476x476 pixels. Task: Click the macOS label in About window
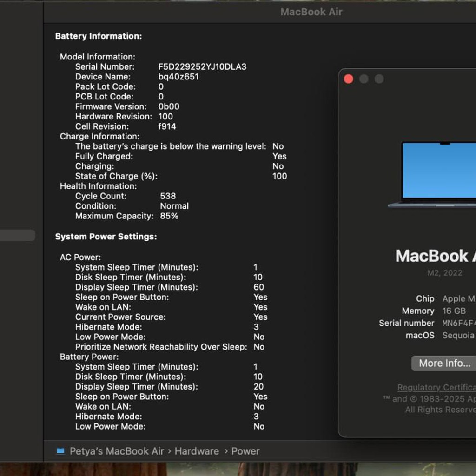click(x=420, y=336)
